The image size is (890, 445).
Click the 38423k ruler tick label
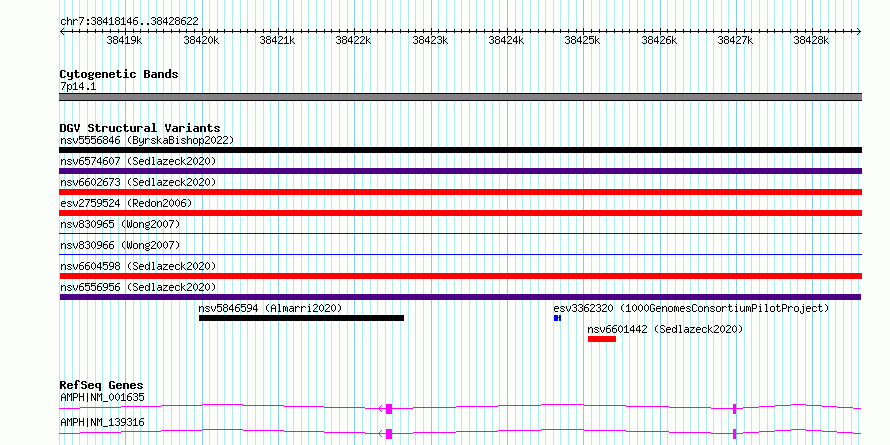pyautogui.click(x=430, y=40)
